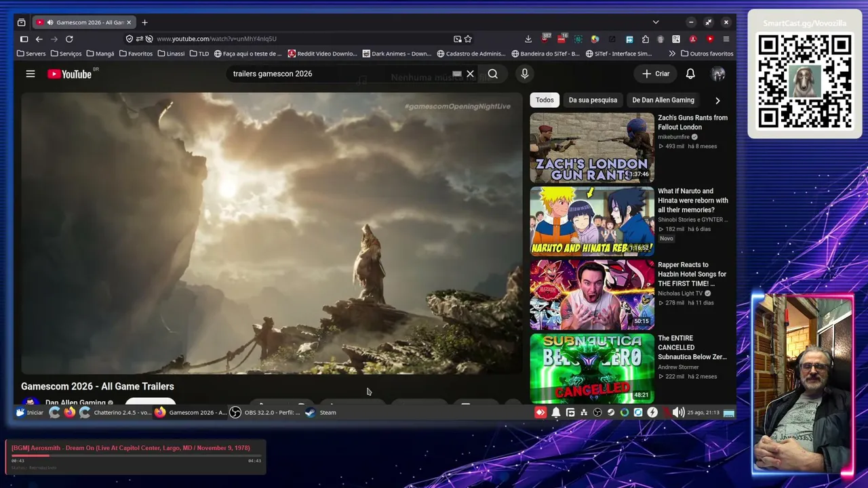Image resolution: width=868 pixels, height=488 pixels.
Task: Open the Steam taskbar entry
Action: [x=321, y=412]
